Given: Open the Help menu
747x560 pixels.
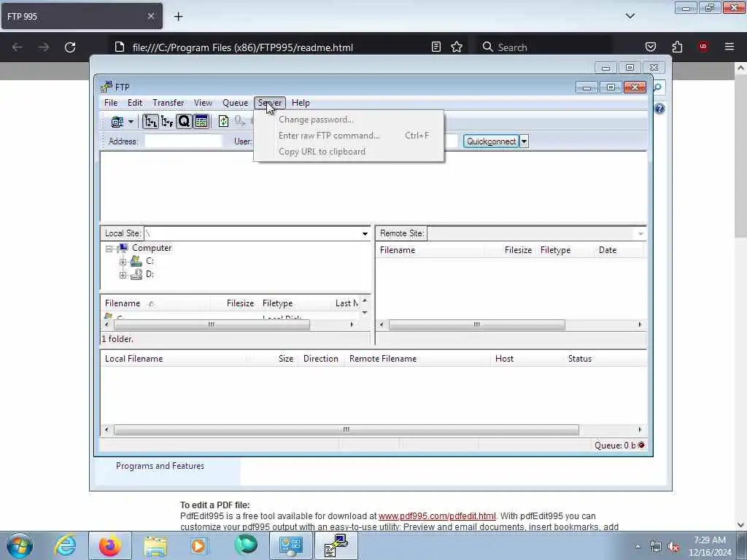Looking at the screenshot, I should pos(301,103).
